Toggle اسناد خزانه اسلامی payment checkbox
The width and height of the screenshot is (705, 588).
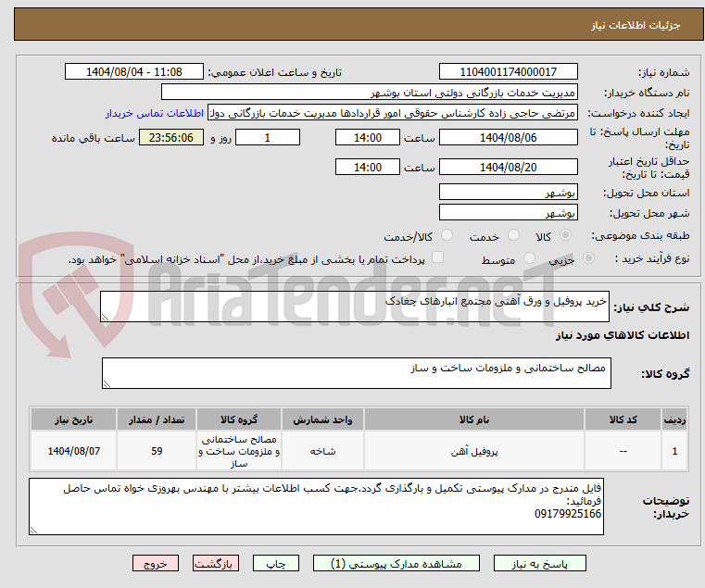(x=437, y=257)
